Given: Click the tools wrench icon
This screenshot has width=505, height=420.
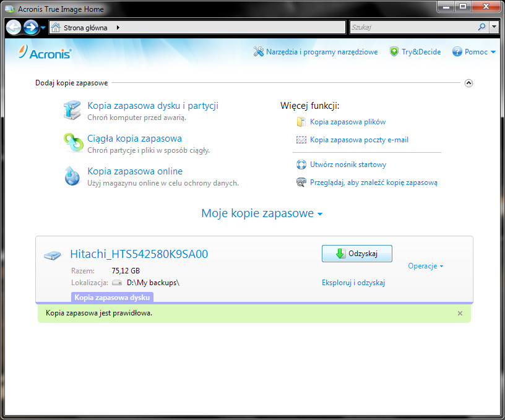Looking at the screenshot, I should [x=258, y=51].
